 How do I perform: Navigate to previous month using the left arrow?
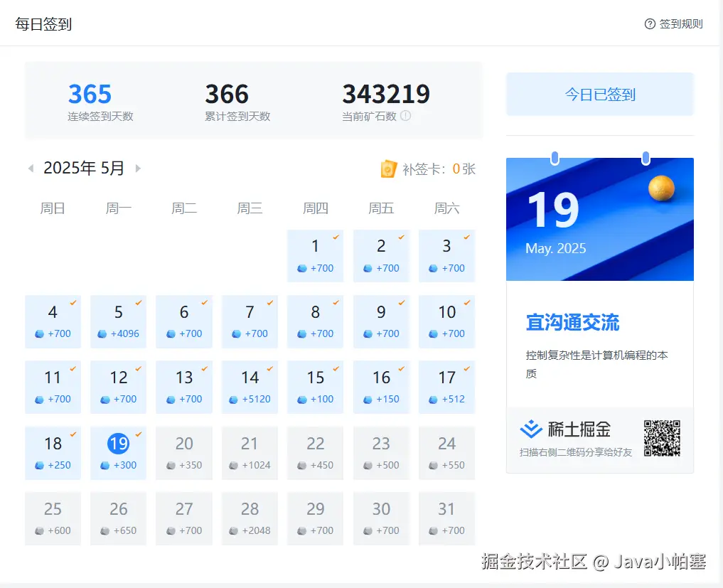[31, 168]
